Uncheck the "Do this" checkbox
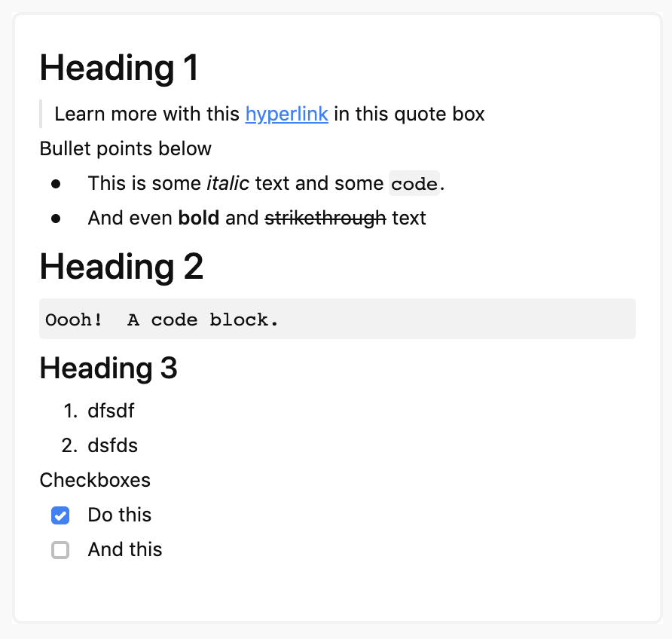Viewport: 672px width, 639px height. [x=60, y=515]
